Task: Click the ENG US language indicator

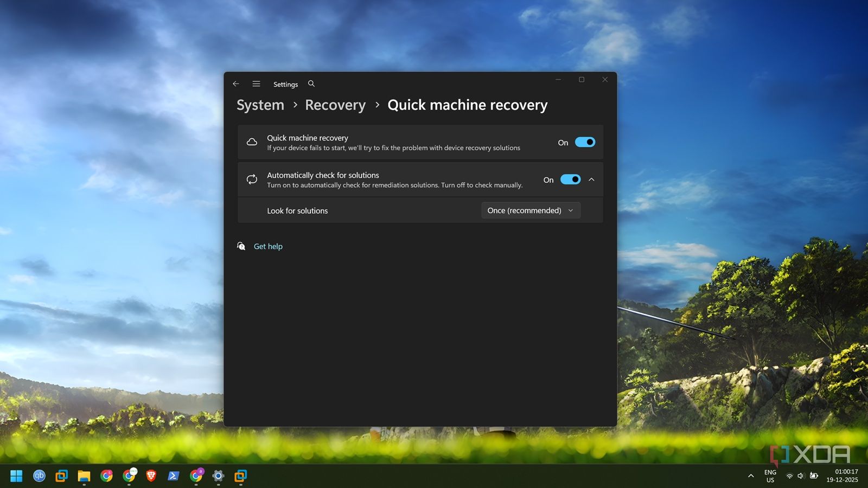Action: pos(770,476)
